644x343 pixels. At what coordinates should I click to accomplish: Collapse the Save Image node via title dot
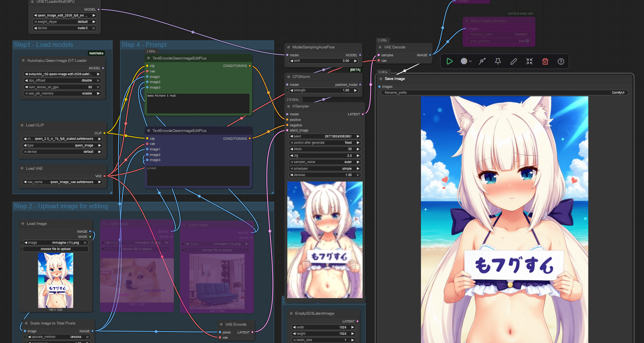(381, 79)
